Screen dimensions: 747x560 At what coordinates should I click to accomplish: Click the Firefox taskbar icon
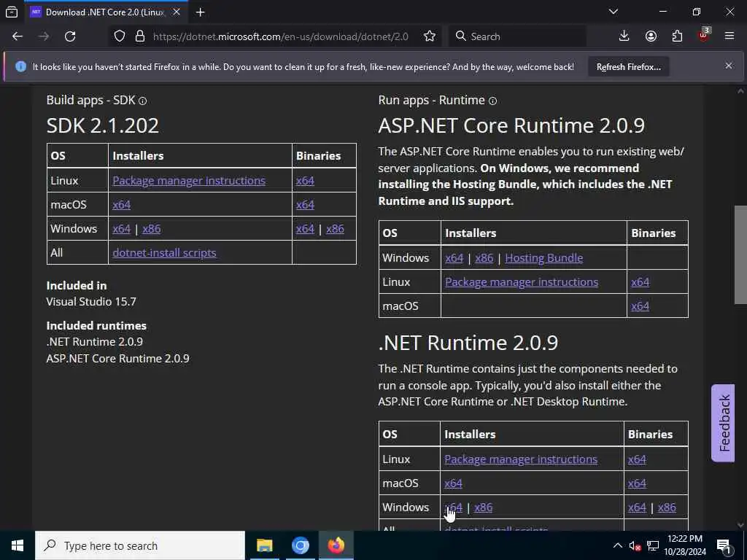(336, 545)
